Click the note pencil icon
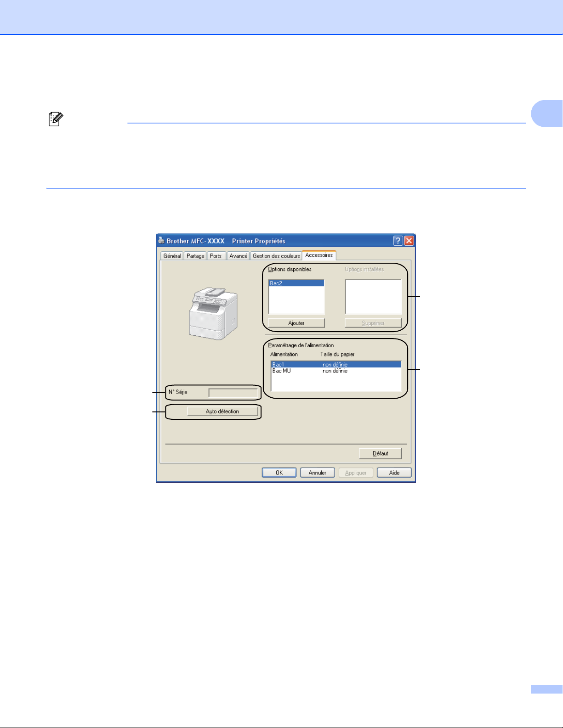 point(56,119)
